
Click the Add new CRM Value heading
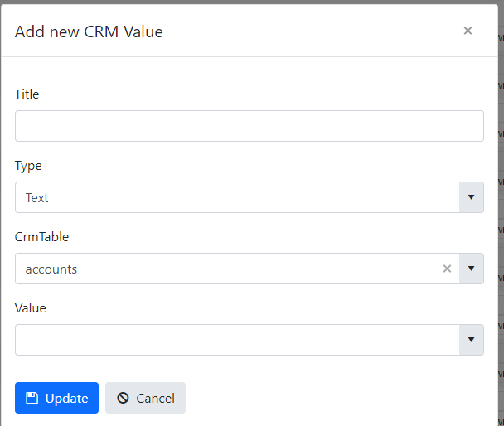pyautogui.click(x=89, y=31)
